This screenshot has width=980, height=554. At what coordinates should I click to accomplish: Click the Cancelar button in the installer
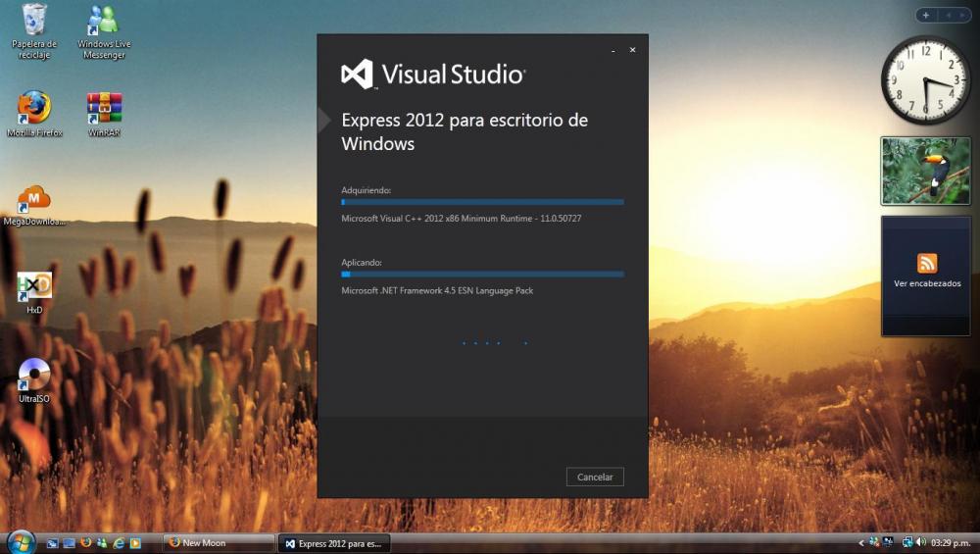[595, 478]
